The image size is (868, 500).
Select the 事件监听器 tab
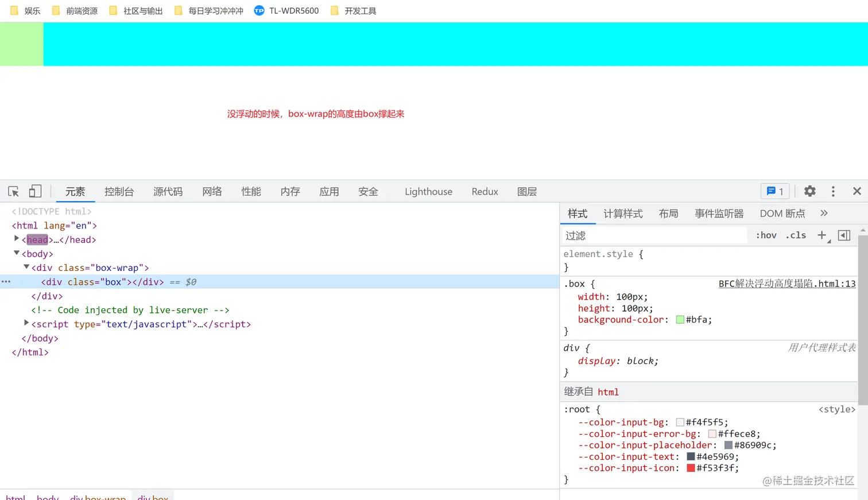click(x=719, y=213)
